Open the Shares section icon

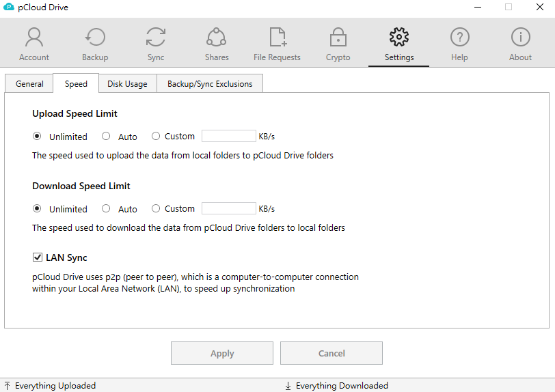(x=217, y=38)
